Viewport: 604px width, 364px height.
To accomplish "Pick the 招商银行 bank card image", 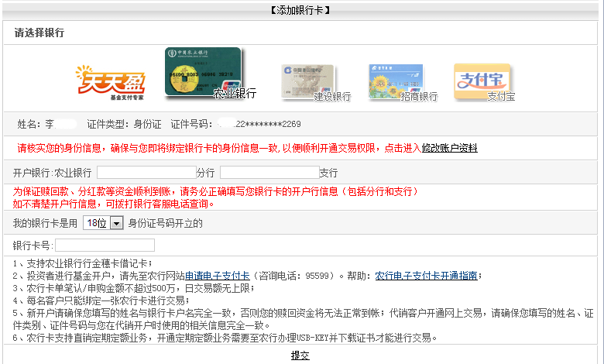I will coord(394,81).
